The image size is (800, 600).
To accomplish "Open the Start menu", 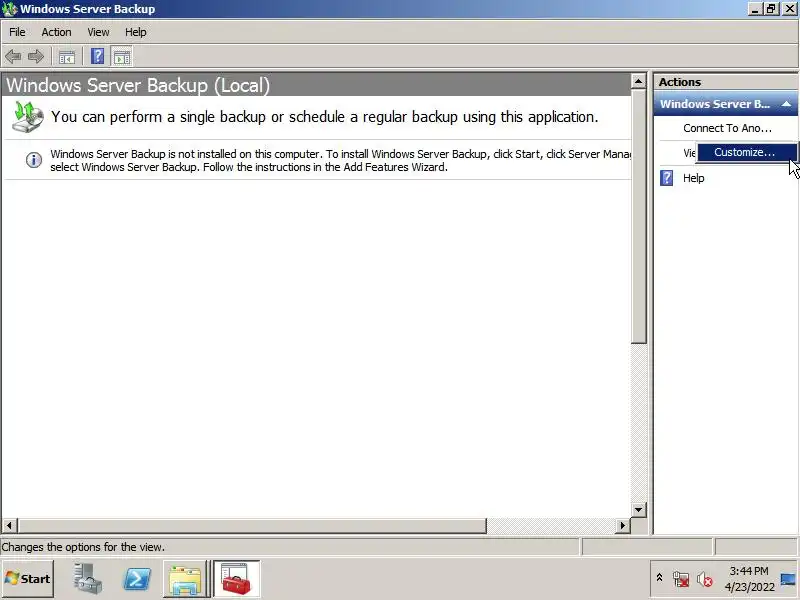I will coord(28,579).
